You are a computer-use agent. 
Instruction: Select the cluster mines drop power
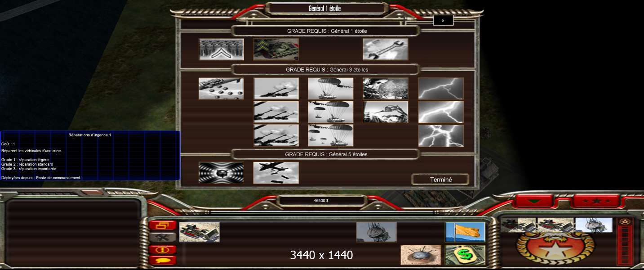coord(222,89)
